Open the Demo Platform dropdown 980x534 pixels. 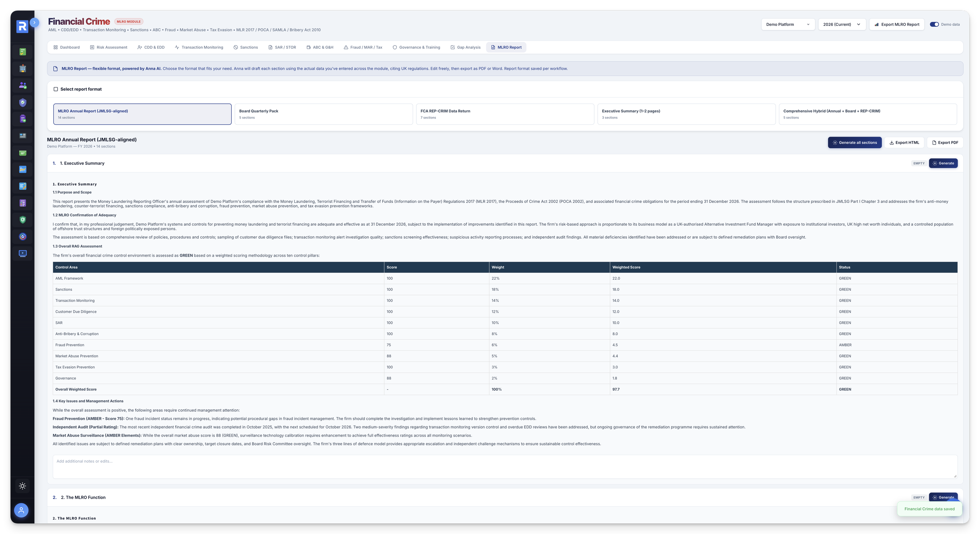788,24
